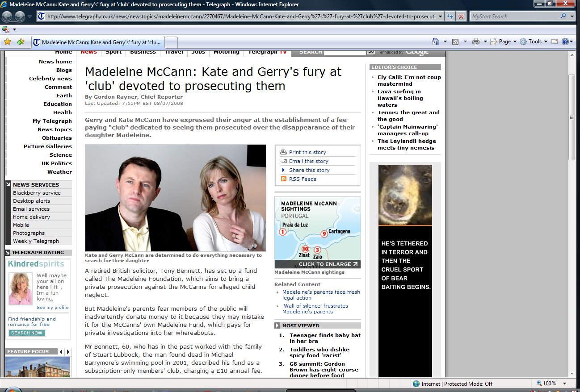This screenshot has width=580, height=392.
Task: Open the Favorites Center star icon
Action: (7, 42)
